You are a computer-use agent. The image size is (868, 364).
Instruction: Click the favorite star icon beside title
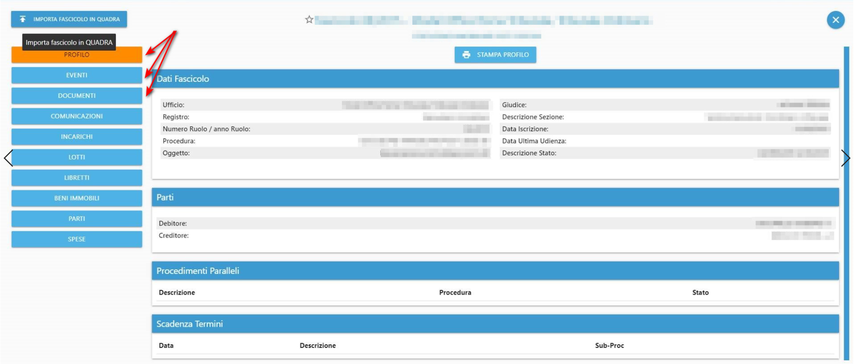tap(309, 19)
